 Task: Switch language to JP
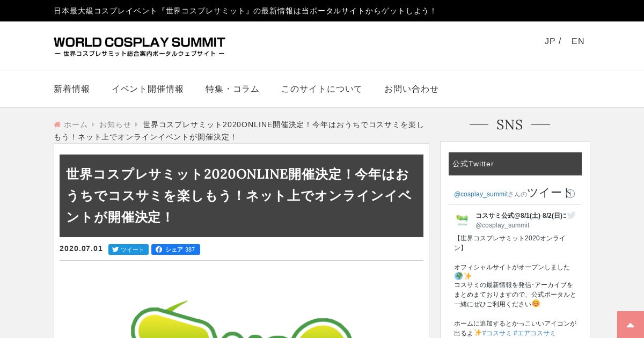coord(550,41)
